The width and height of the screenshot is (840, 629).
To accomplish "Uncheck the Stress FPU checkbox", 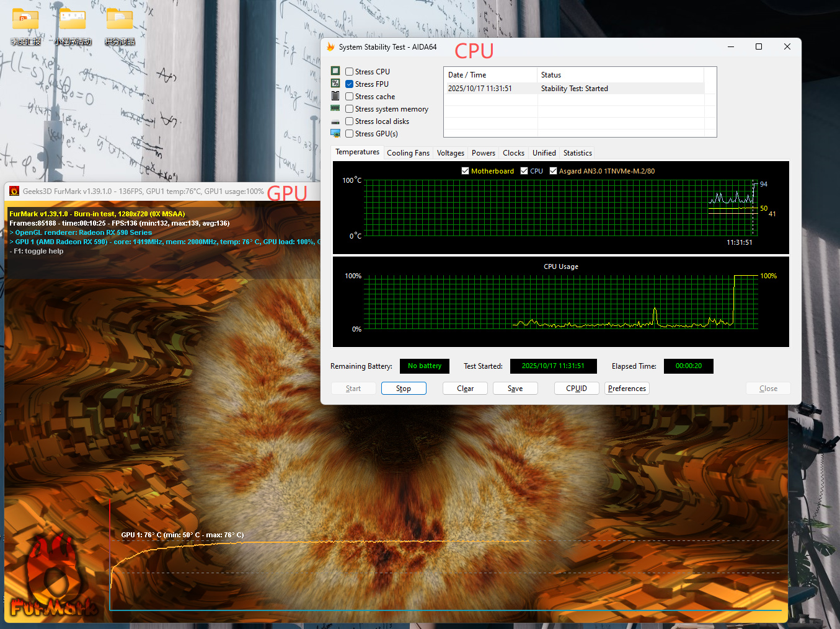I will (350, 84).
